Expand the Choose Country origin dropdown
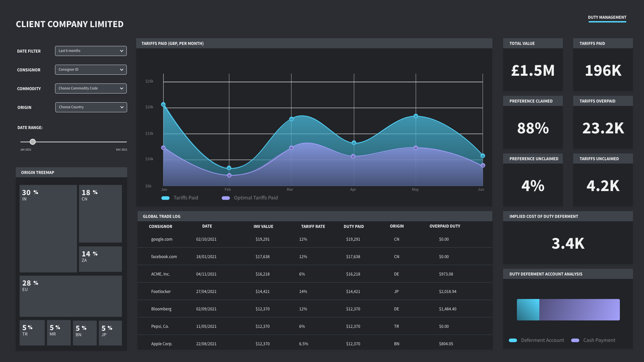 click(91, 107)
